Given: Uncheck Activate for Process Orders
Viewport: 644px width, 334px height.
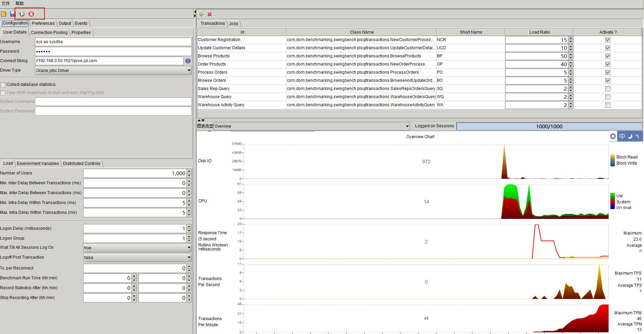Looking at the screenshot, I should 608,72.
